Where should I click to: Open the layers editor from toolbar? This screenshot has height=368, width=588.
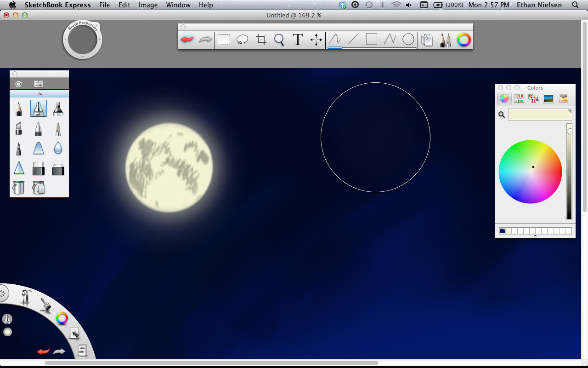(427, 40)
